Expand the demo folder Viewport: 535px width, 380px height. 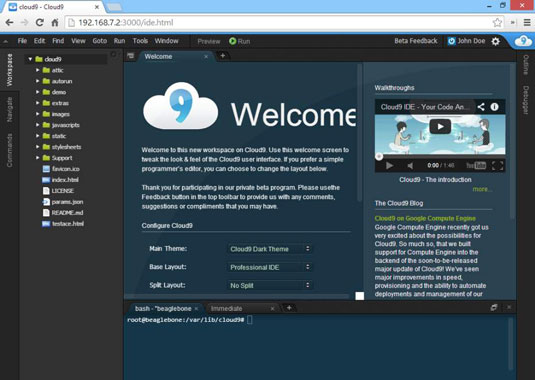pos(38,92)
